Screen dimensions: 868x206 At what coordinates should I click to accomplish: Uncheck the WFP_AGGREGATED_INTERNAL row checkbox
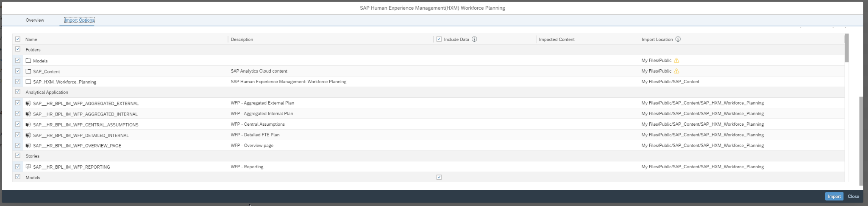[x=18, y=113]
